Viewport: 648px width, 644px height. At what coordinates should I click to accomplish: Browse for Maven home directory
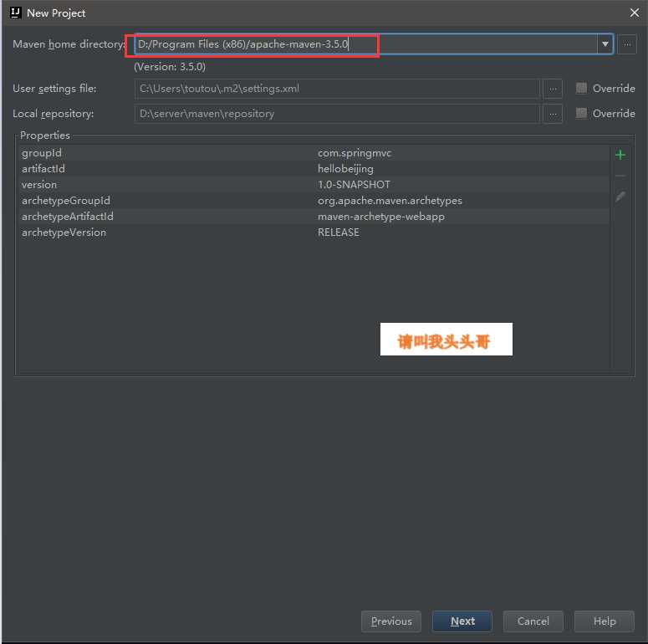pos(627,43)
